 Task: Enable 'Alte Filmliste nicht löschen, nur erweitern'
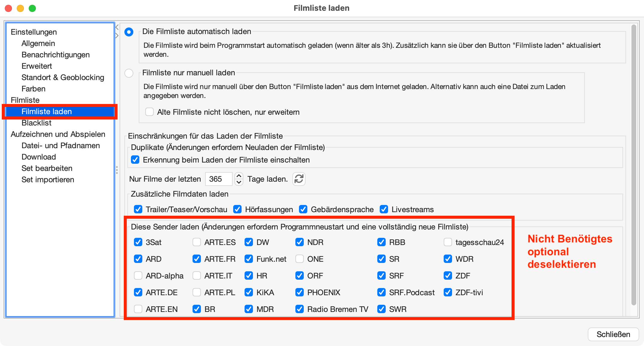tap(149, 112)
